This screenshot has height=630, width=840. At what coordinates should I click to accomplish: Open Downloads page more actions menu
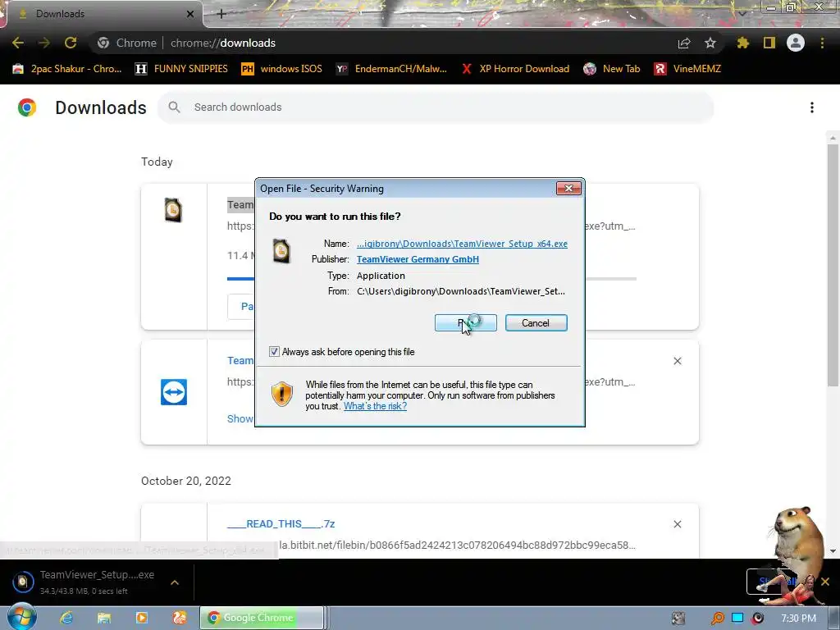tap(812, 107)
